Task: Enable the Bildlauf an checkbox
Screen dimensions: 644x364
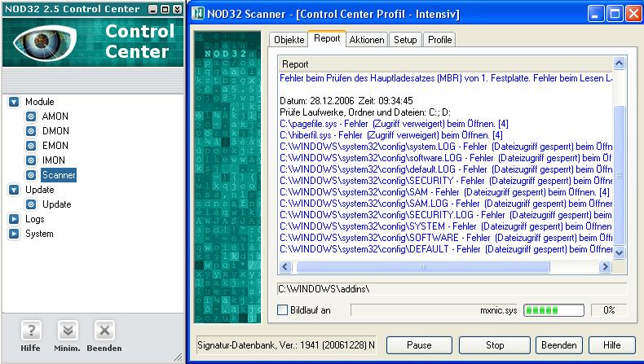Action: [x=283, y=309]
